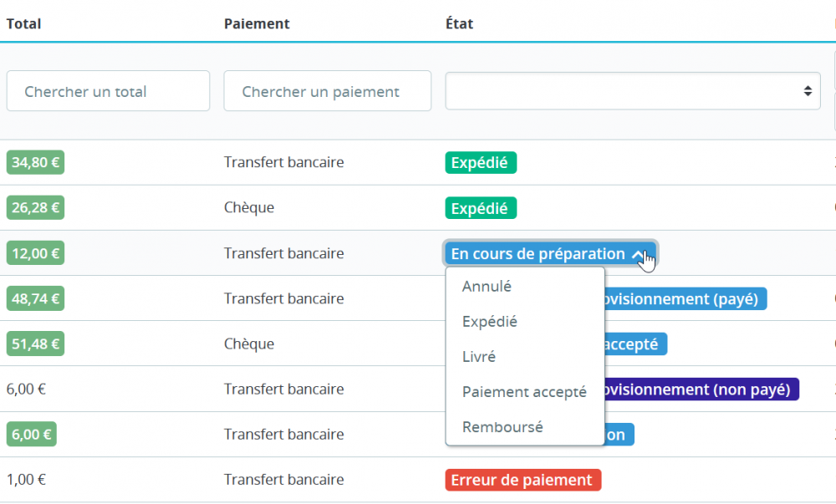Click the Chercher un paiement search field
This screenshot has height=504, width=836.
pos(327,91)
